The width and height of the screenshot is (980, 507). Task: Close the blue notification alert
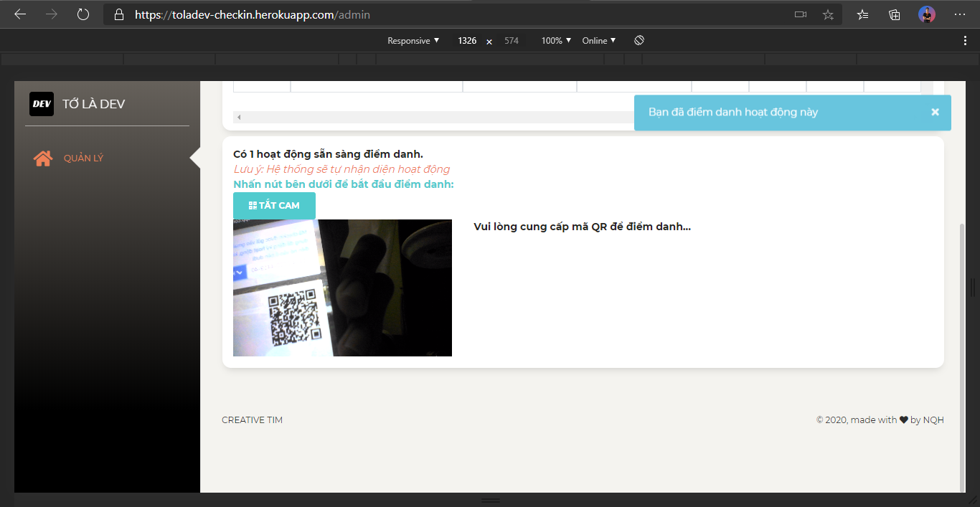pos(935,112)
